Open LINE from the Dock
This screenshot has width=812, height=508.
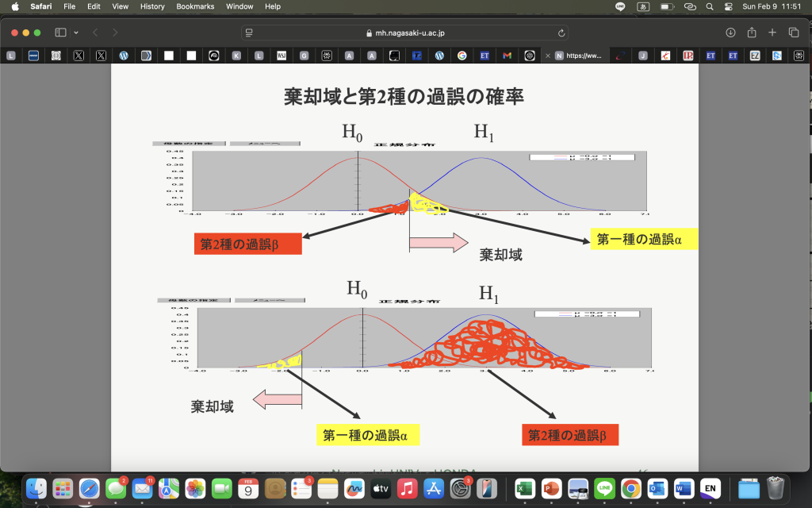pos(605,488)
